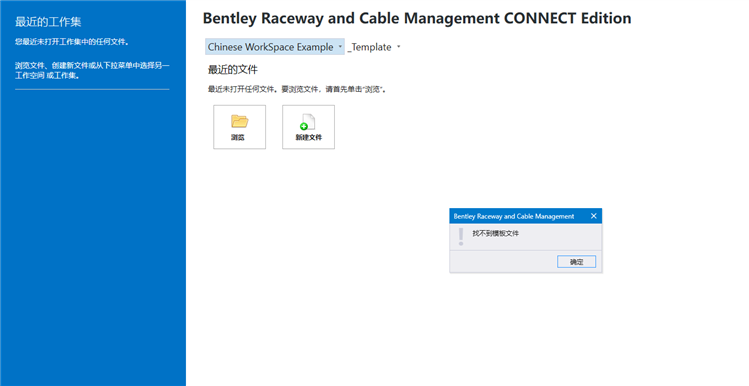
Task: Click the 新建文件 new file tile
Action: click(x=308, y=127)
